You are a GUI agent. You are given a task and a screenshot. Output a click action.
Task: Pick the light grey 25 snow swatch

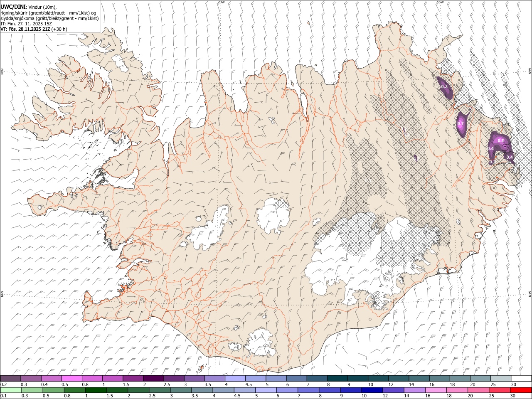tap(500, 378)
